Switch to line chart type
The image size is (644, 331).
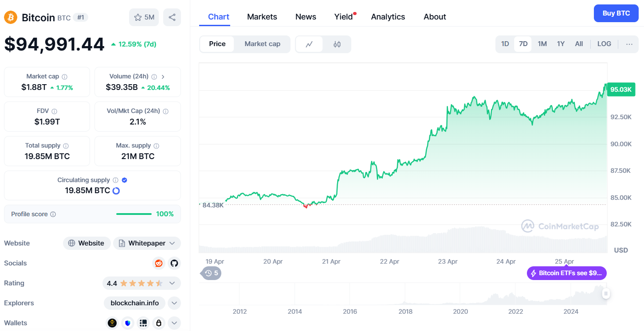click(309, 44)
